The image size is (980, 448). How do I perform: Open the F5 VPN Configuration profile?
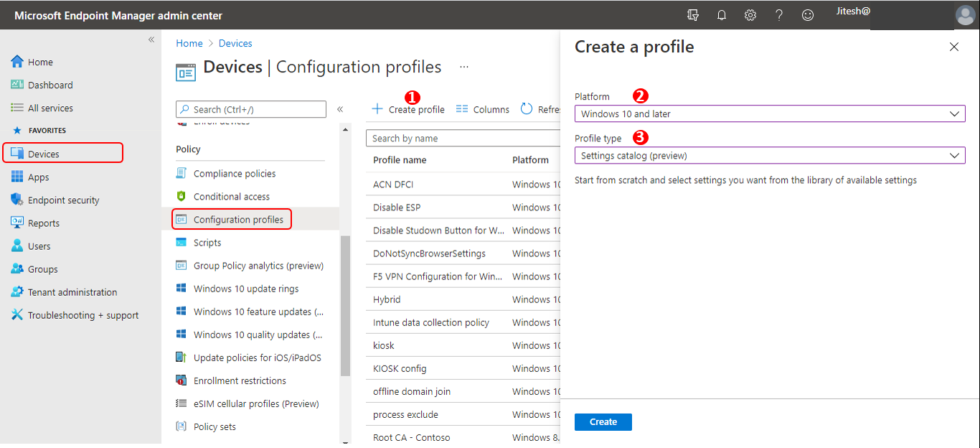pos(438,276)
